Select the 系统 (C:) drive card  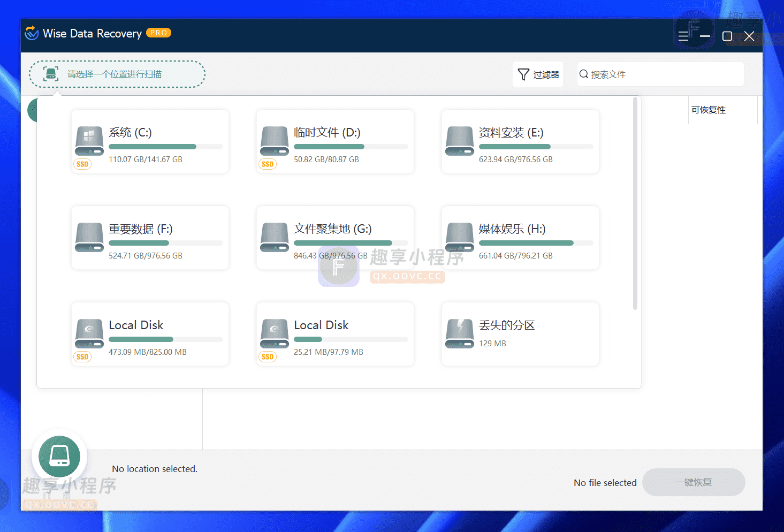point(150,141)
